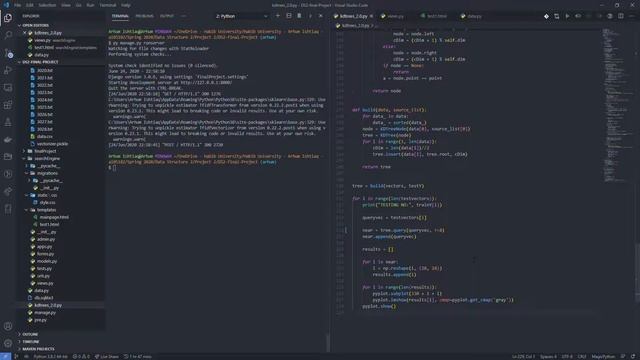Switch to the Problems panel tab
The height and width of the screenshot is (360, 640).
[x=144, y=16]
